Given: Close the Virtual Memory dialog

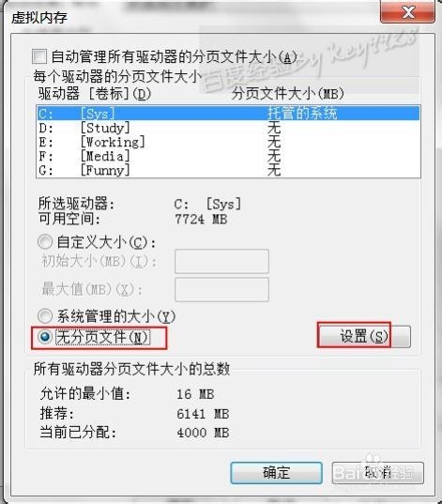Looking at the screenshot, I should coord(407,12).
